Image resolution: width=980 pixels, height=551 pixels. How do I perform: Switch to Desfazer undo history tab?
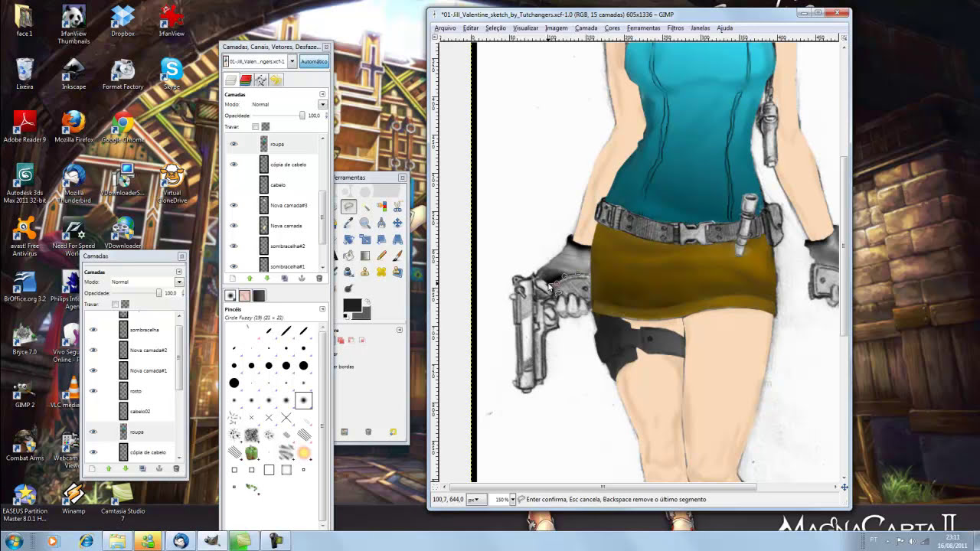(276, 80)
